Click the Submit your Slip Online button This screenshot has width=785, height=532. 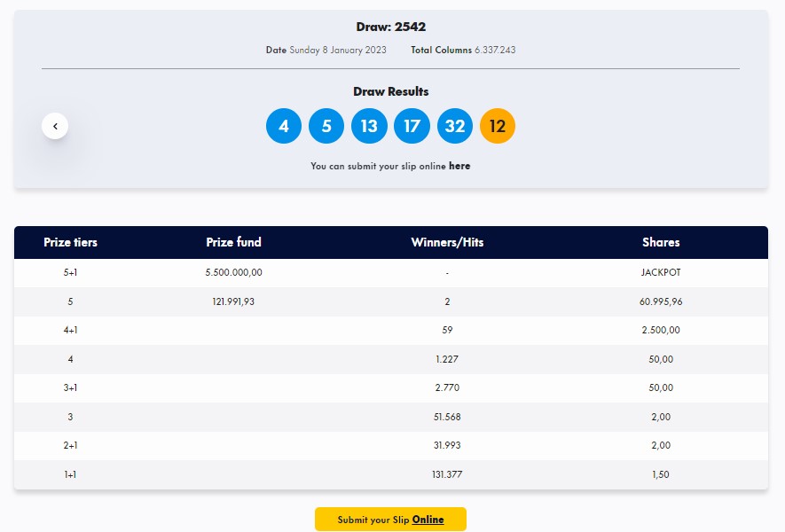point(390,519)
